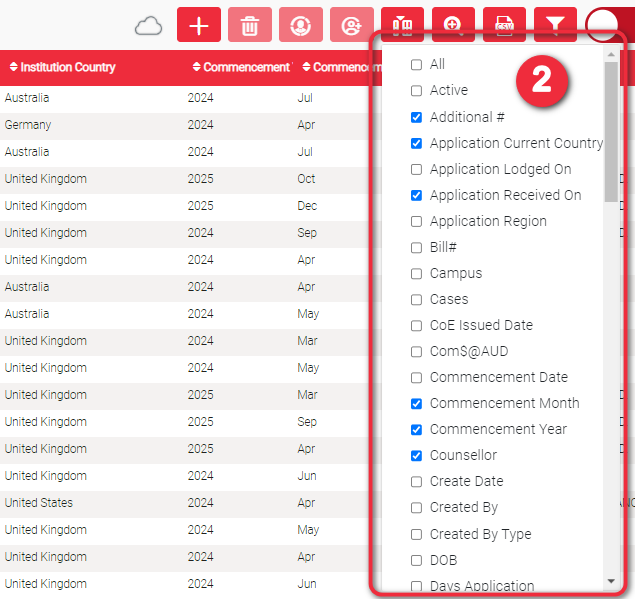Check the ComS@AUD checkbox

coord(416,352)
